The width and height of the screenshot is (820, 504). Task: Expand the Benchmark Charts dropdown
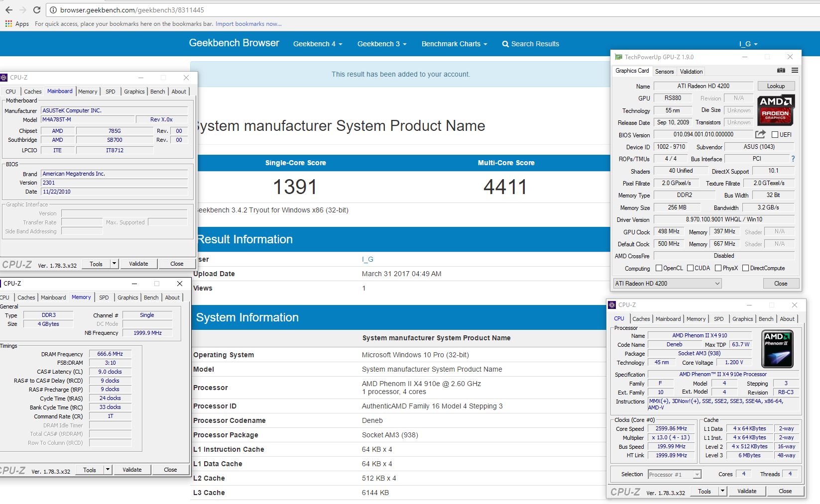454,44
